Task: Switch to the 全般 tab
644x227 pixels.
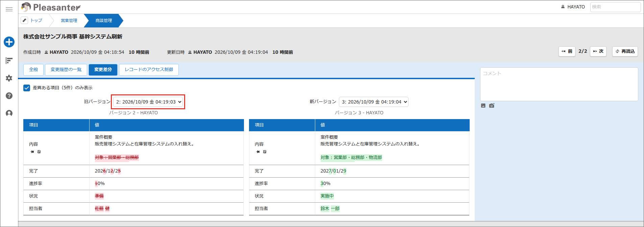Action: tap(33, 70)
